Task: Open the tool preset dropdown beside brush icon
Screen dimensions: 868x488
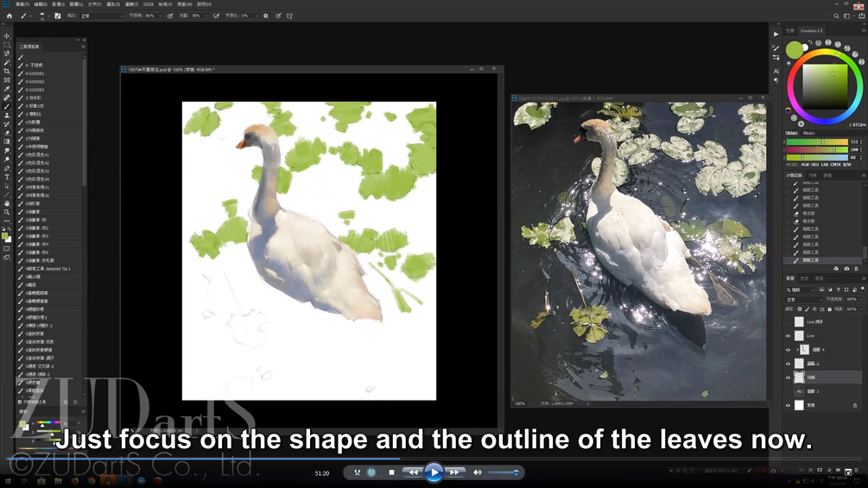Action: (x=30, y=16)
